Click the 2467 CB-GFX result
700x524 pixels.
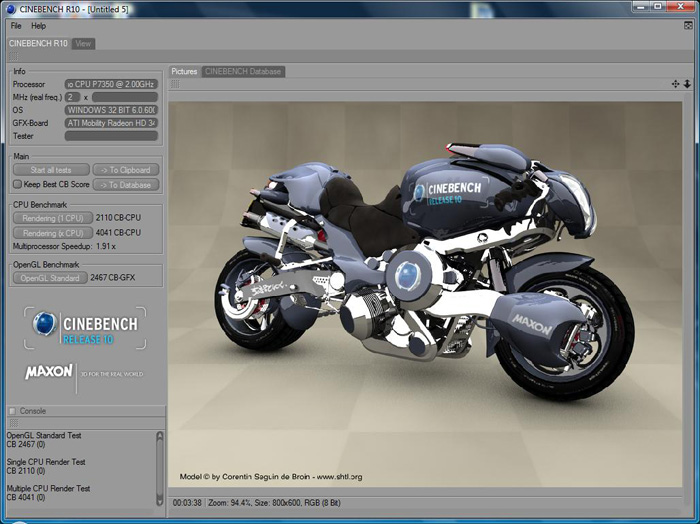[112, 278]
